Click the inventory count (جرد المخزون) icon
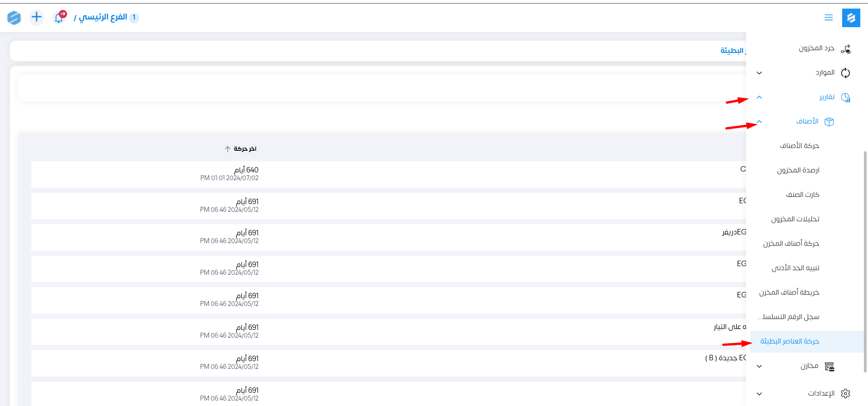 pyautogui.click(x=845, y=48)
